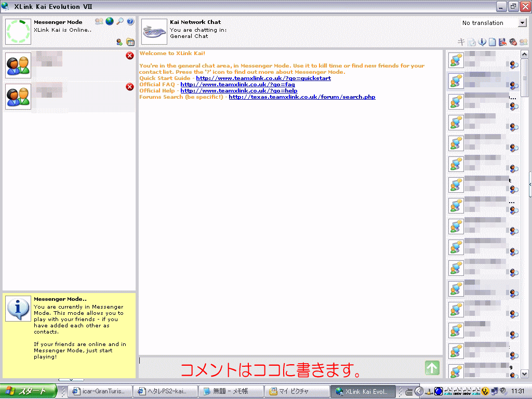This screenshot has width=532, height=399.
Task: Switch to ヘタレPS2-kai taskbar window
Action: point(165,391)
